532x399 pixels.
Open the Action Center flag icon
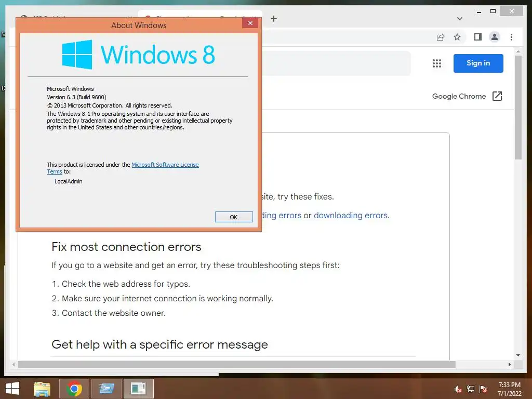click(483, 389)
